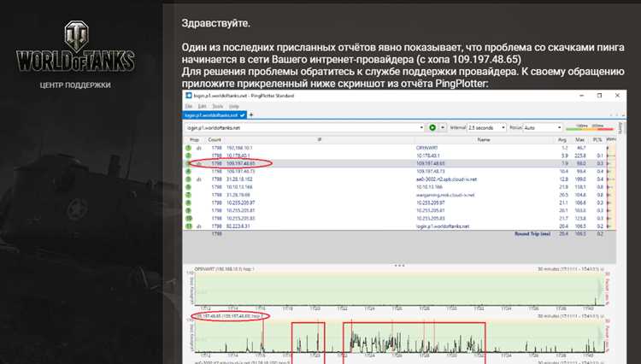Click the green start trace button

click(432, 128)
